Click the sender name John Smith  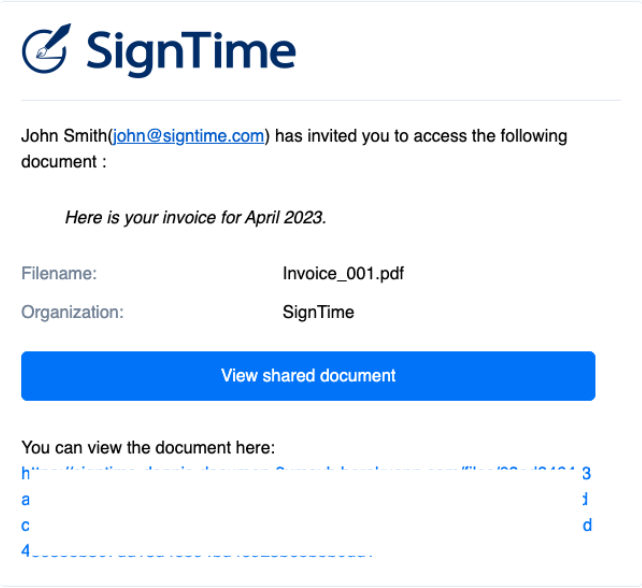(x=64, y=136)
